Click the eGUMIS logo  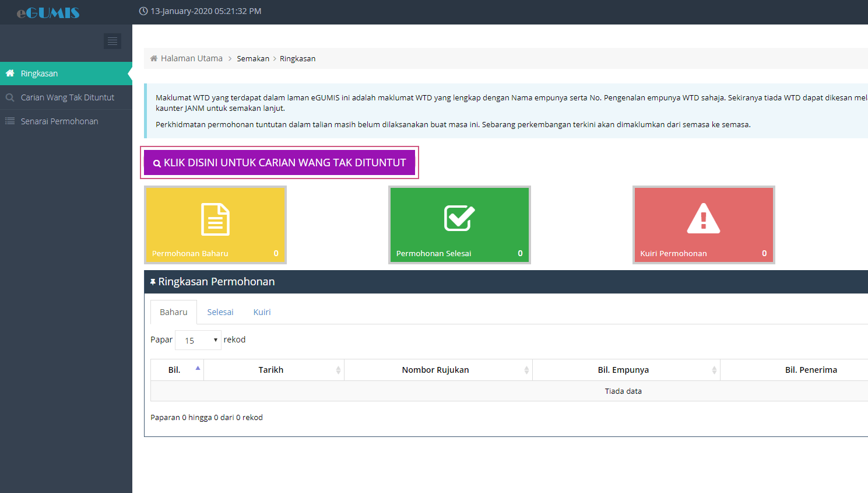tap(48, 12)
